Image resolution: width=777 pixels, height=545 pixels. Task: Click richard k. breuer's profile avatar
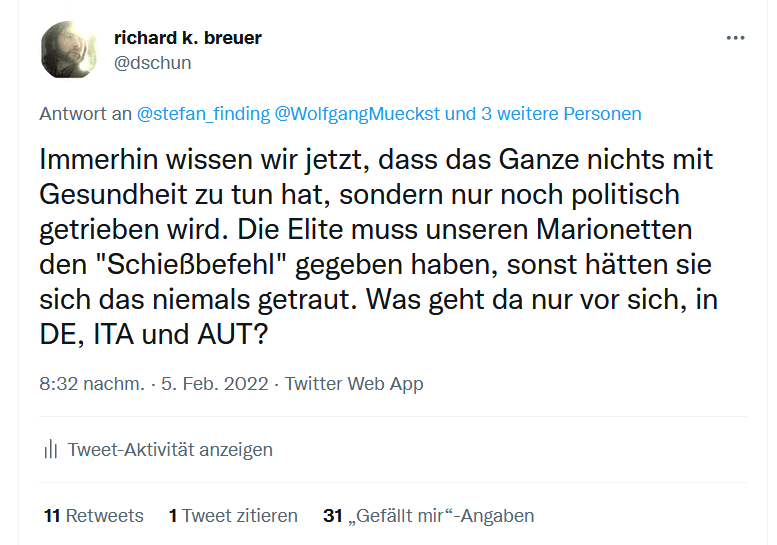(69, 50)
